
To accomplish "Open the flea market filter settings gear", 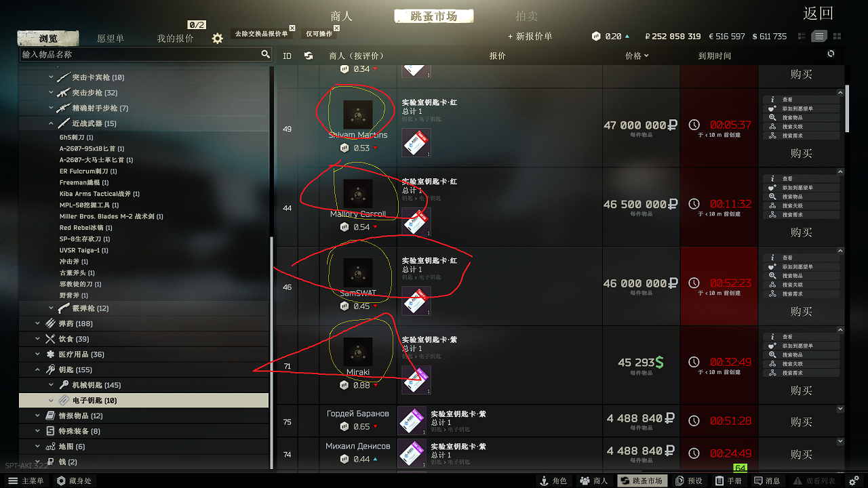I will [217, 39].
